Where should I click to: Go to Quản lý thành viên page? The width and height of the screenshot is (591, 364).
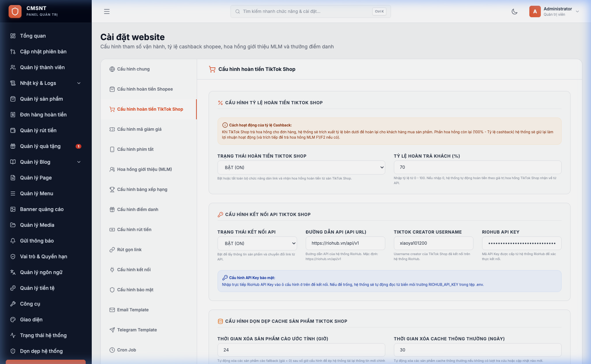point(46,67)
